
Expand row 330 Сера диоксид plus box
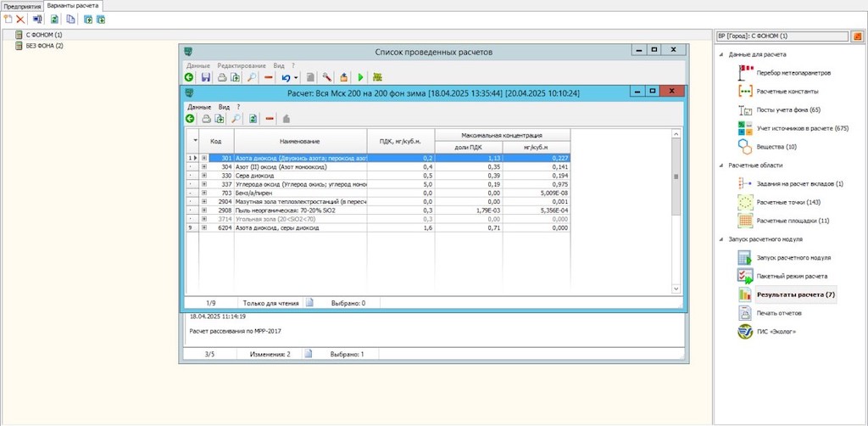(204, 176)
